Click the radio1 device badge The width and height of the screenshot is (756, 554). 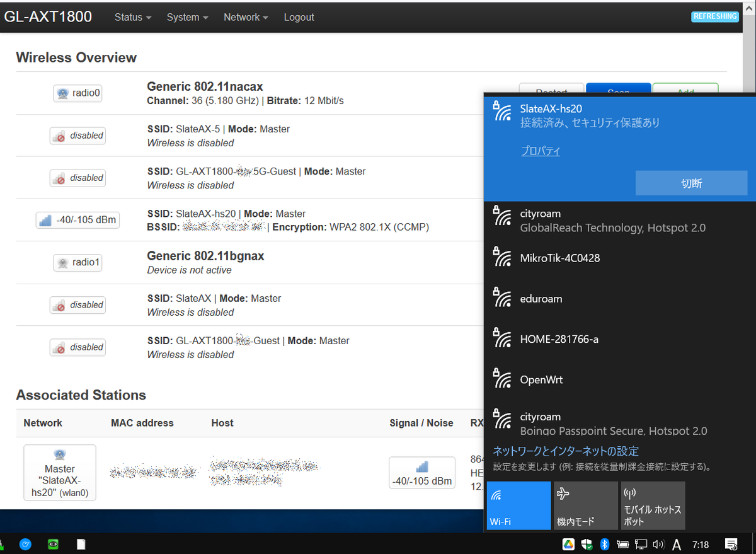point(77,263)
